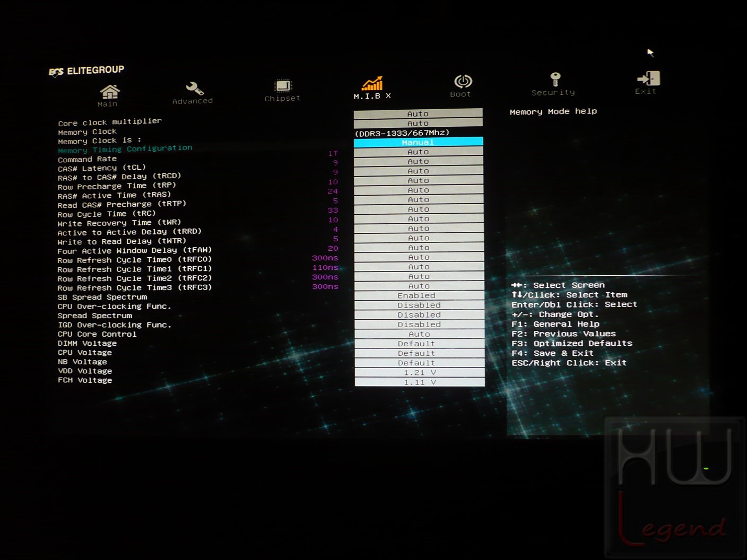Select Four Active Window Delay label
Viewport: 747px width, 560px height.
[x=135, y=250]
